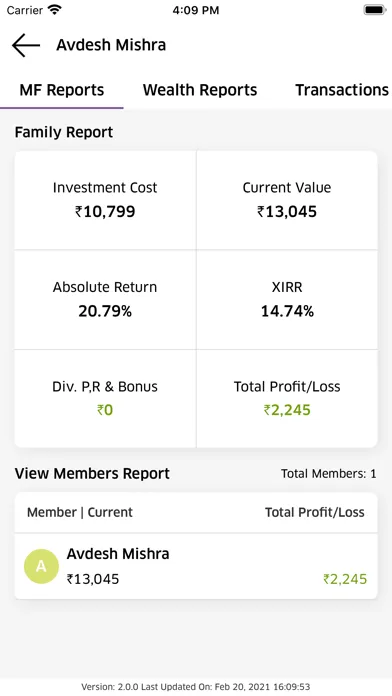Select the MF Reports tab
The height and width of the screenshot is (696, 392).
[62, 90]
